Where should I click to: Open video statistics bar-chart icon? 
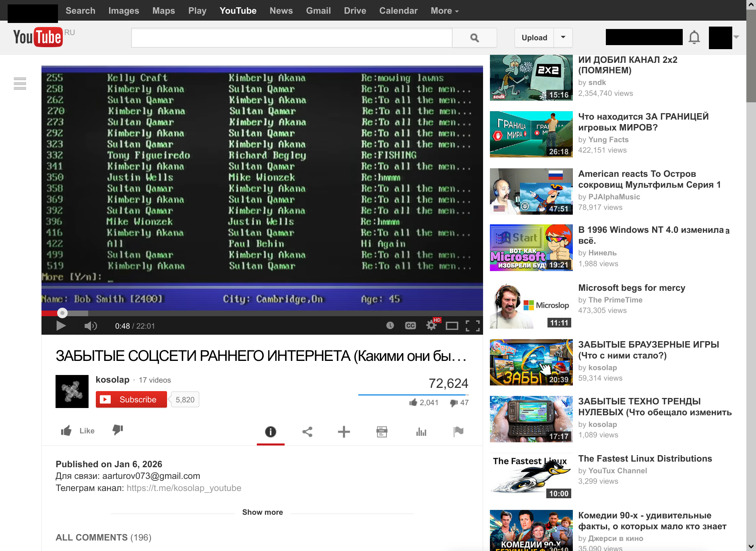tap(421, 432)
